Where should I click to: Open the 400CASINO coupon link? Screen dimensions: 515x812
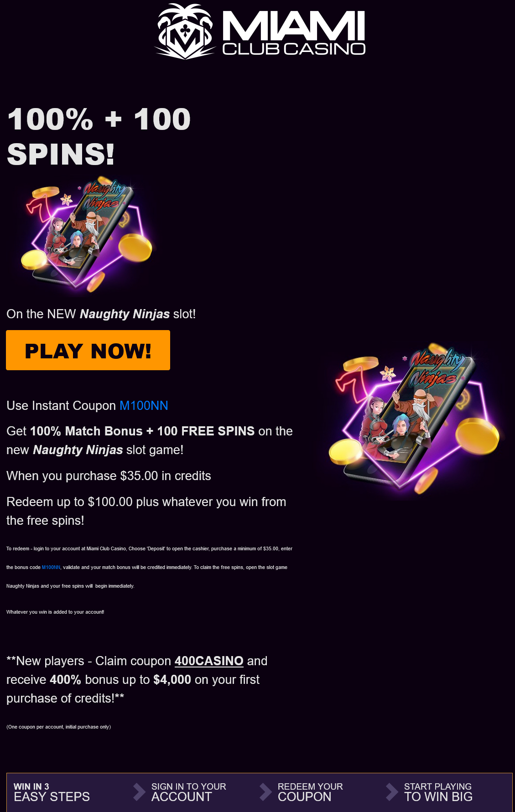tap(209, 661)
